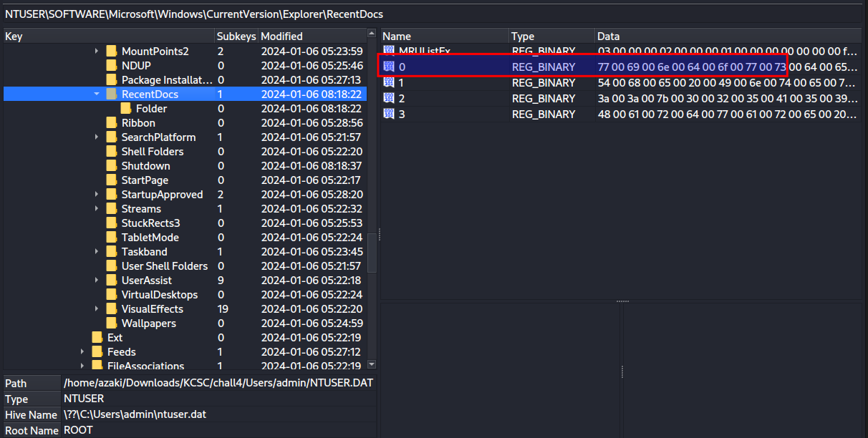Collapse the RecentDocs key
This screenshot has width=868, height=438.
[97, 94]
